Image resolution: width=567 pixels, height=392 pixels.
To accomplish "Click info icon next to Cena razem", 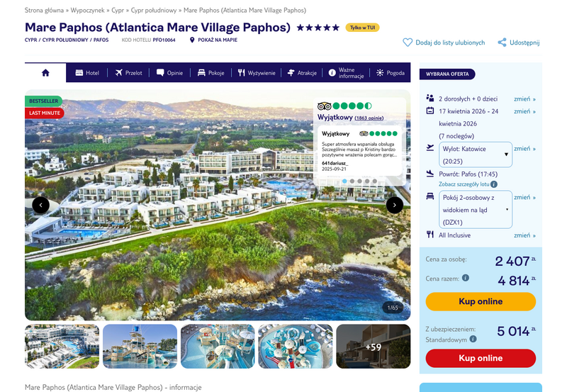I will (x=466, y=278).
